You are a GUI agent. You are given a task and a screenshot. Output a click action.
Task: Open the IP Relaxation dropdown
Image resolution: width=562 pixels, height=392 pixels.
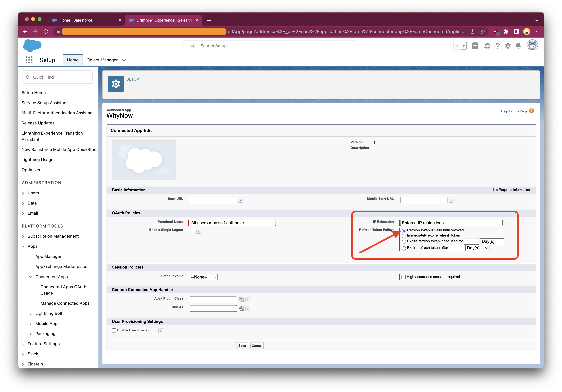[x=451, y=223]
